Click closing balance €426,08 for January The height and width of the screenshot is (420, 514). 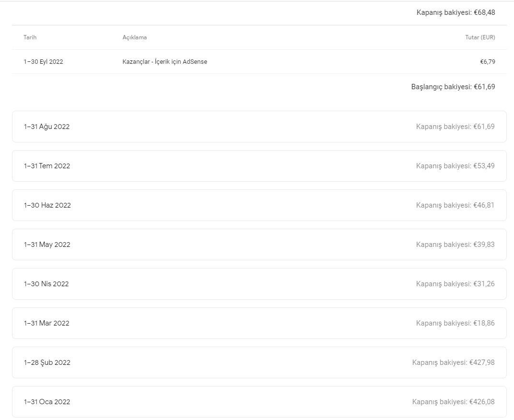tap(454, 402)
